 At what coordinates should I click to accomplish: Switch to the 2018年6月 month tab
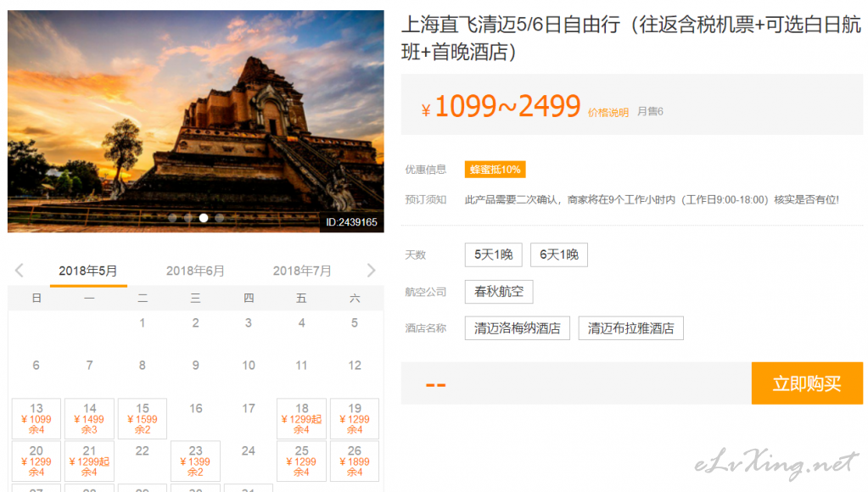[x=195, y=271]
